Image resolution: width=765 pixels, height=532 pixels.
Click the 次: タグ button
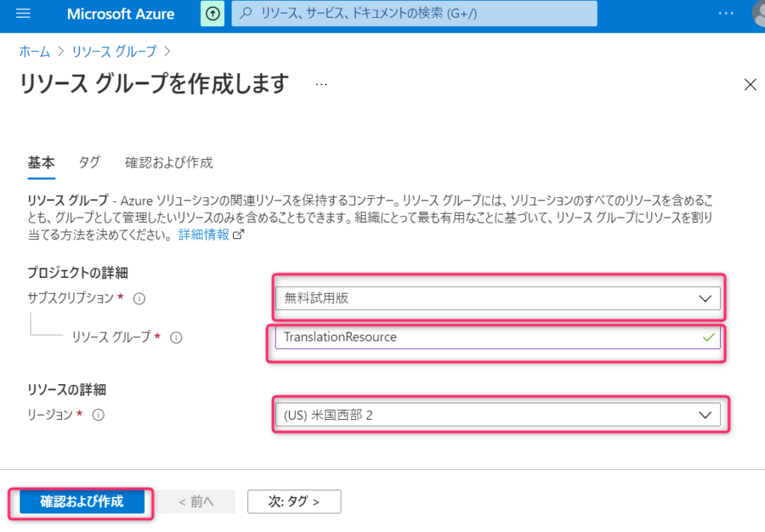tap(294, 502)
